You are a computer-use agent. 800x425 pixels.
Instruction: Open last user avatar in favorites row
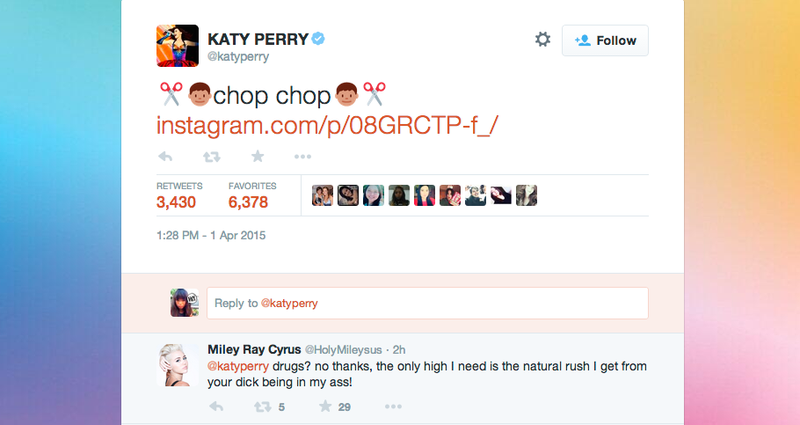[x=527, y=195]
